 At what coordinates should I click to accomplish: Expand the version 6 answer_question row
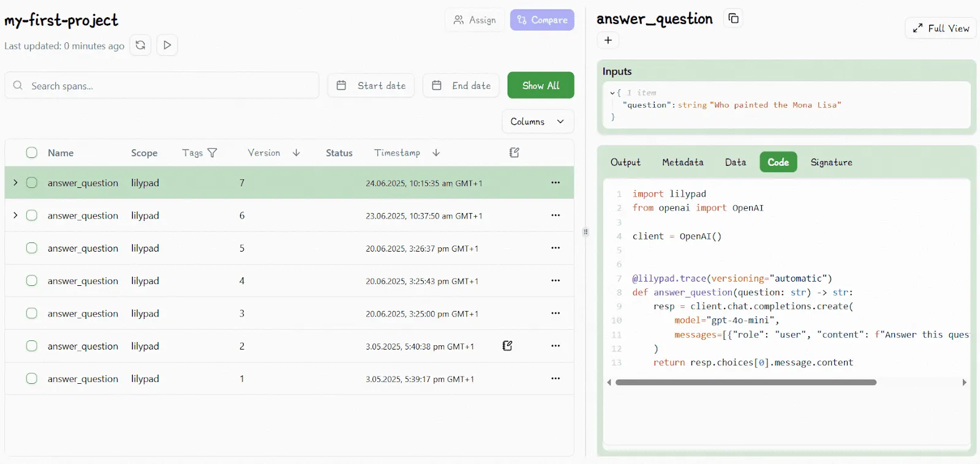point(15,215)
